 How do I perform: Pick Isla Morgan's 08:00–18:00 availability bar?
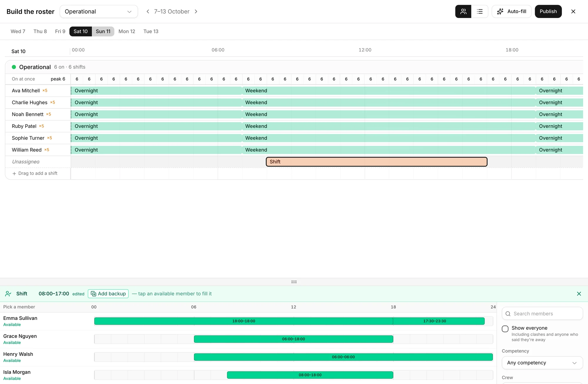coord(310,375)
